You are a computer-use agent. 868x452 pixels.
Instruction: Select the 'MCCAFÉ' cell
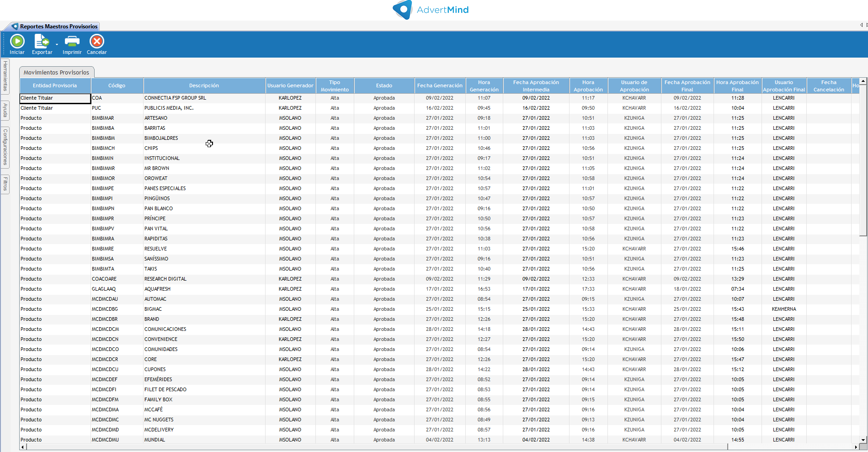[204, 409]
